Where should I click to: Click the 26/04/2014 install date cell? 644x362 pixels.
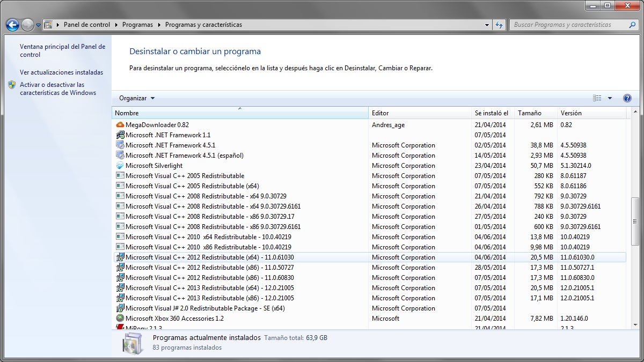click(x=491, y=206)
